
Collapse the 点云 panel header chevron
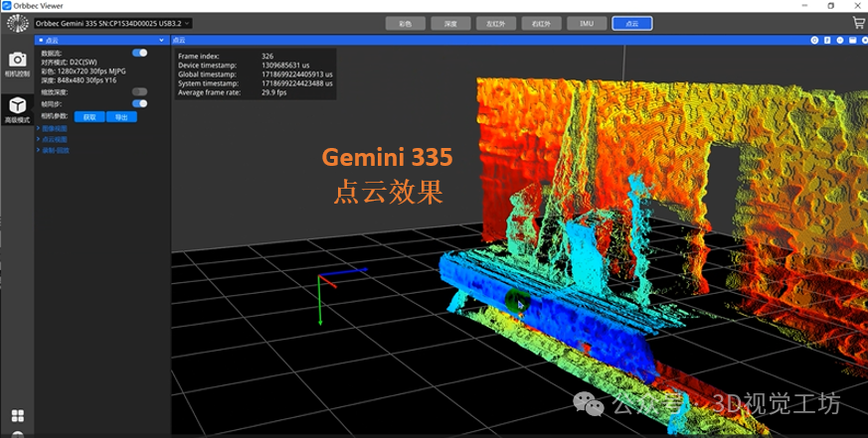coord(161,40)
